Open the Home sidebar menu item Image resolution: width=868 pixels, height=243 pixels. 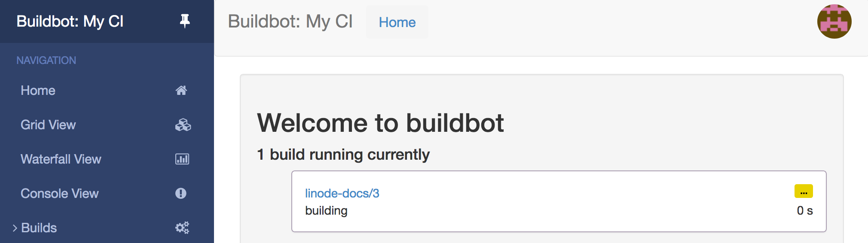(x=38, y=91)
